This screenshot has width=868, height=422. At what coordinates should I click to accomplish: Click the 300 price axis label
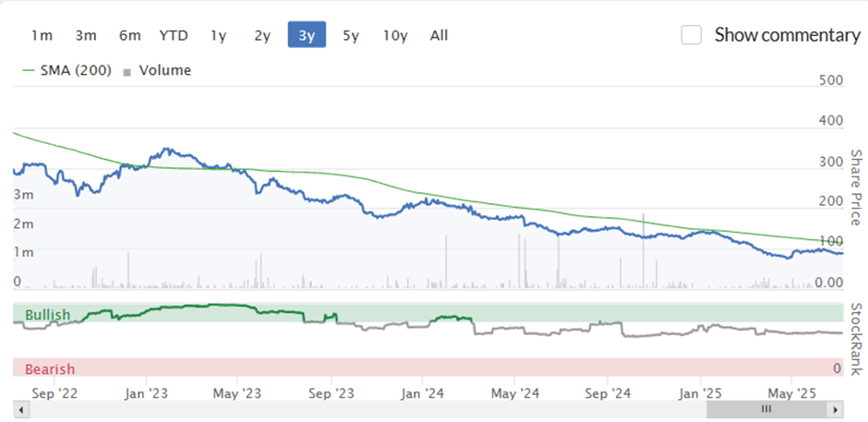coord(831,162)
